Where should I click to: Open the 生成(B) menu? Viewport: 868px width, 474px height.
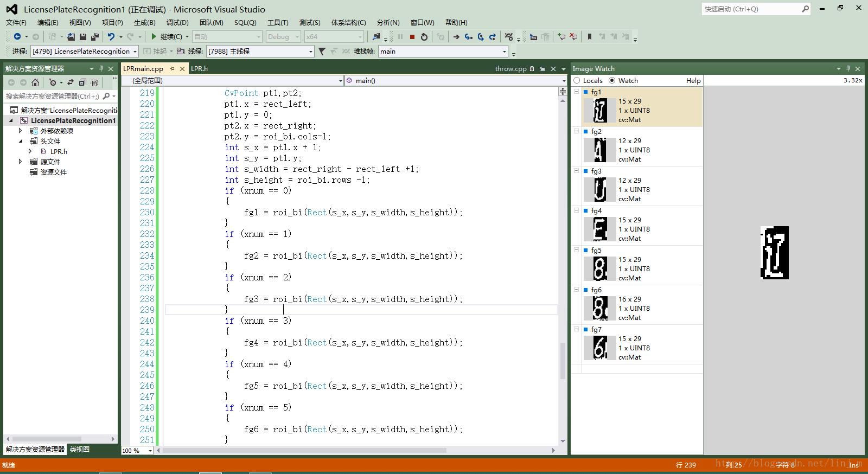point(144,23)
